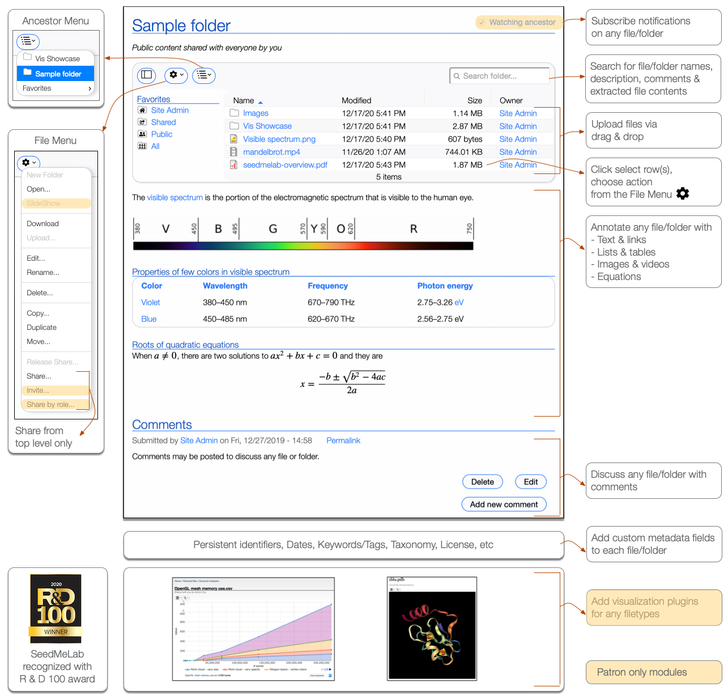This screenshot has width=728, height=700.
Task: Click the Vis Showcase folder icon
Action: (x=235, y=126)
